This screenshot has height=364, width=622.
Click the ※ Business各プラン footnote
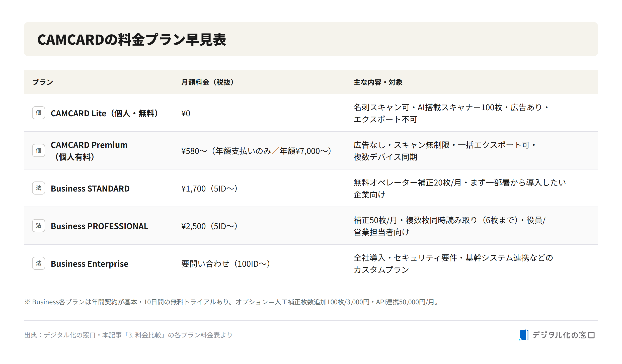[231, 302]
